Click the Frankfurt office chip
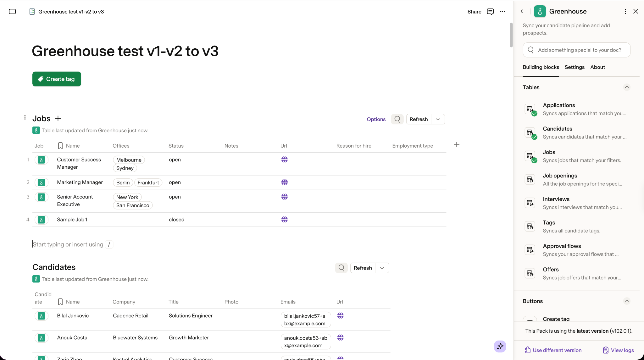Screen dimensions: 644x360 pos(148,183)
